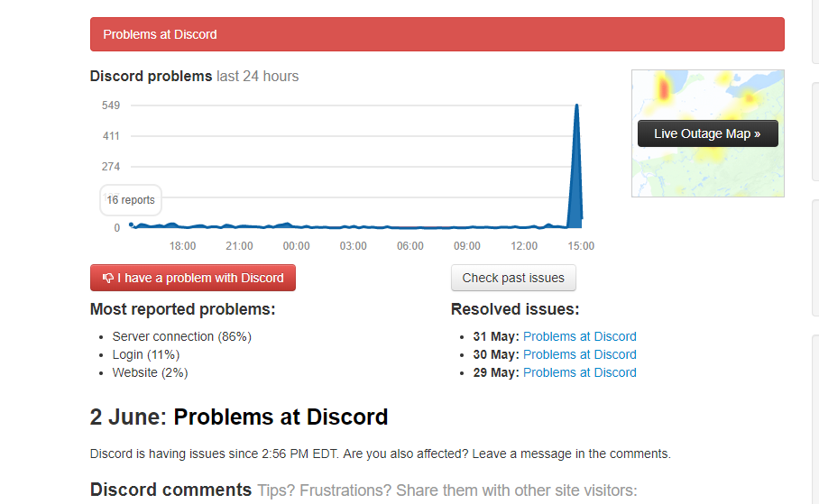Click 'Login (11%)' list item
The width and height of the screenshot is (819, 504).
(146, 354)
